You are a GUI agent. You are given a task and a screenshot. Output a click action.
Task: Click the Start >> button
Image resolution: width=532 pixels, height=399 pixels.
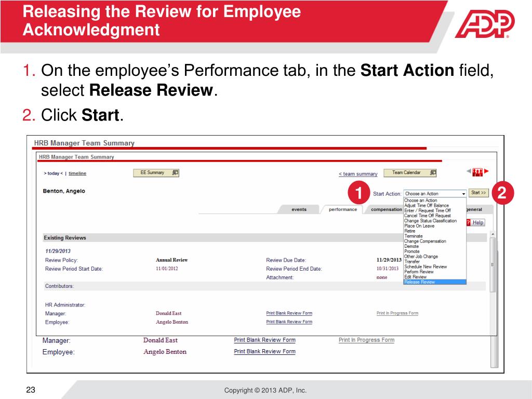click(x=478, y=193)
